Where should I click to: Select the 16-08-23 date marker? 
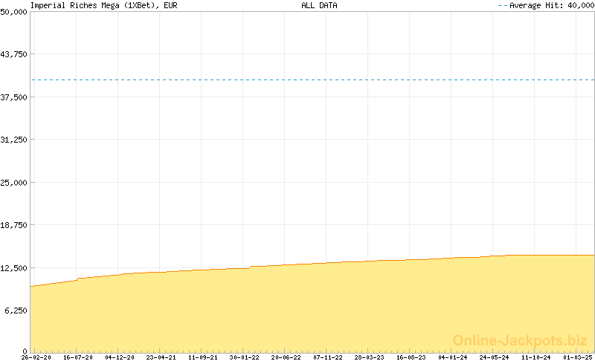click(411, 357)
